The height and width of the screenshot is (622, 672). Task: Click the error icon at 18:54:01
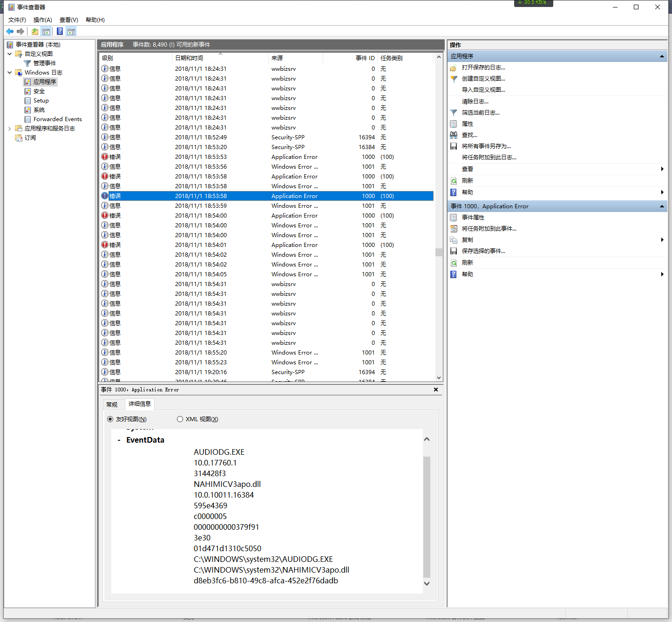click(105, 245)
